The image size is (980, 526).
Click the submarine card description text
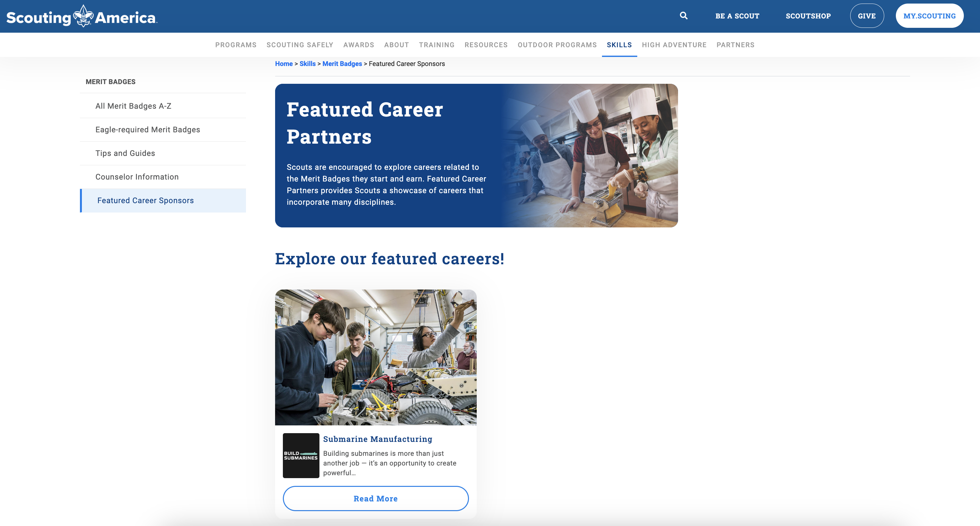click(390, 463)
